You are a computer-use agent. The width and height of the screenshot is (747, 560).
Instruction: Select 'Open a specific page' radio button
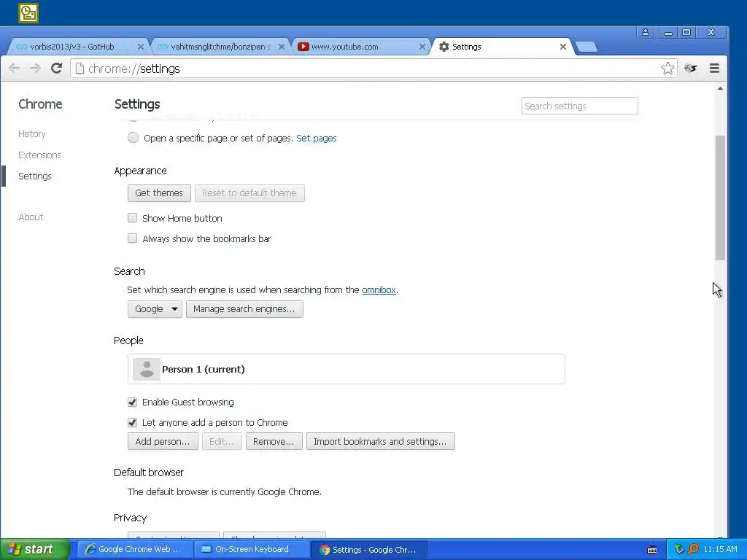(x=133, y=138)
